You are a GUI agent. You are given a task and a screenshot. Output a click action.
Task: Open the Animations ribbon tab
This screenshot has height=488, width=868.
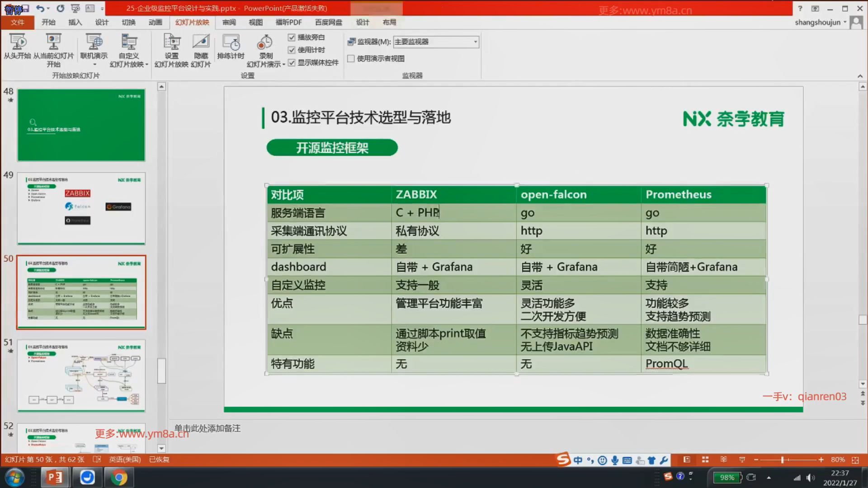[x=155, y=22]
